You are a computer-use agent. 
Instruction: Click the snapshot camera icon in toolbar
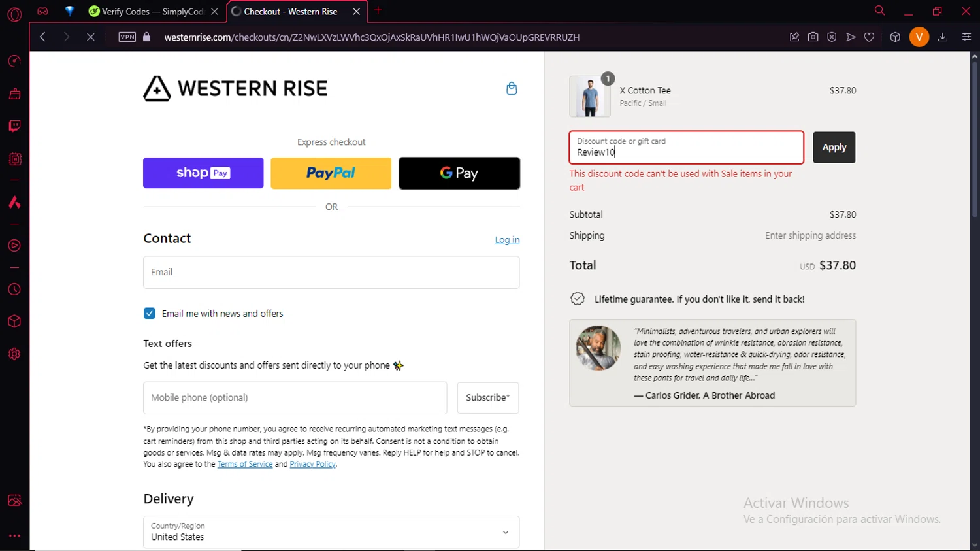point(813,37)
